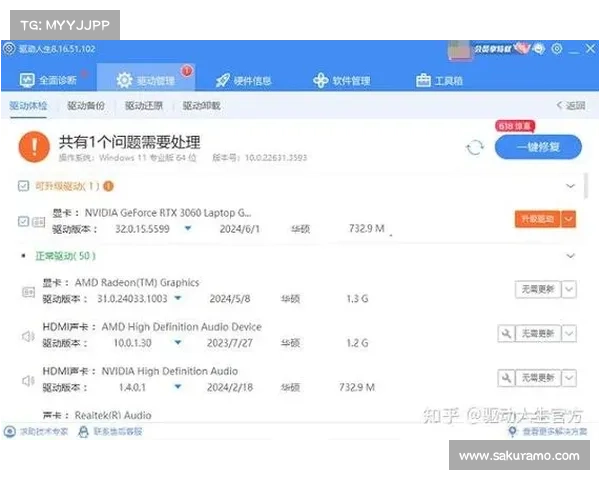Click the 联系售后客服 link
600x480 pixels.
pos(110,431)
